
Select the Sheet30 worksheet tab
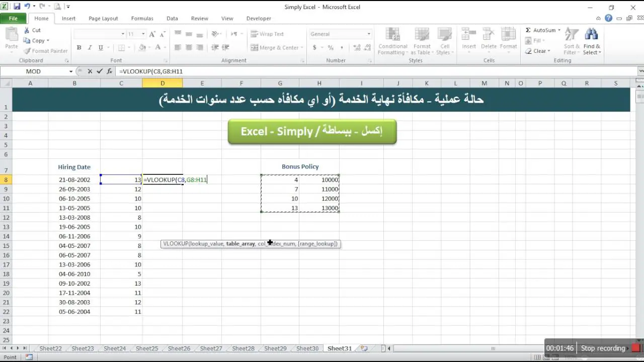[307, 348]
